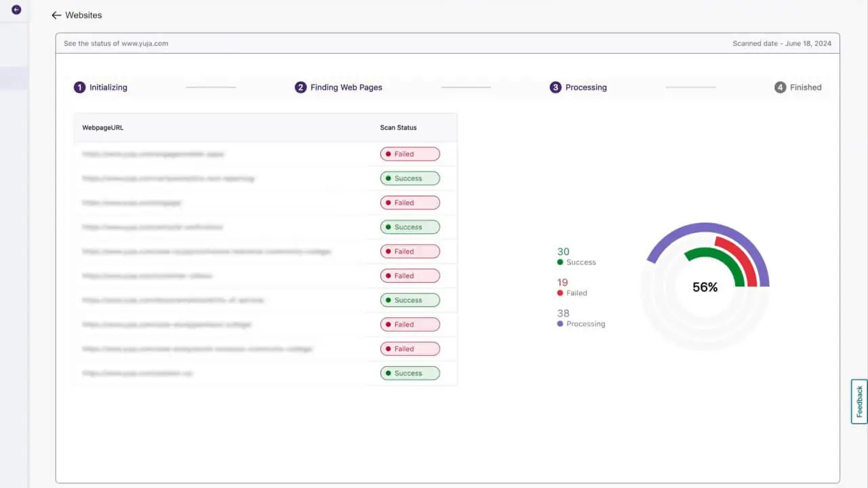Open the Feedback side tab

coord(859,401)
